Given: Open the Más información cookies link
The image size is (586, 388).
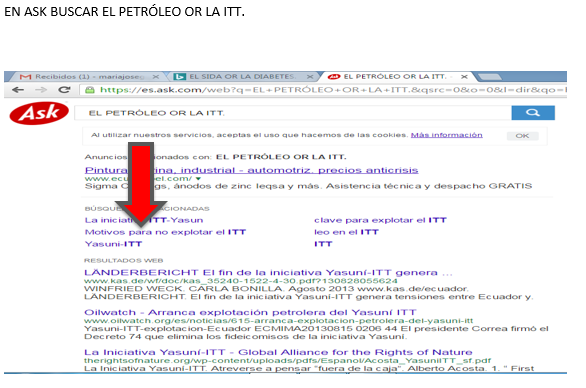Looking at the screenshot, I should 447,135.
